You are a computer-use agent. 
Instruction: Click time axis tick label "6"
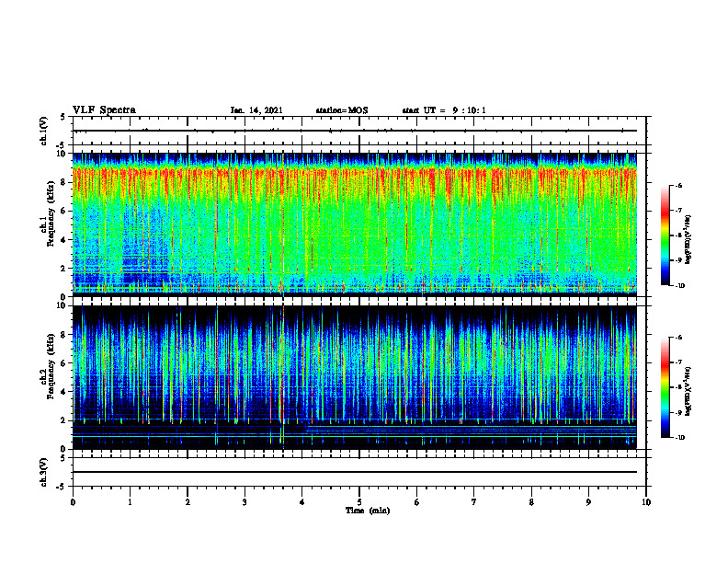pos(417,502)
